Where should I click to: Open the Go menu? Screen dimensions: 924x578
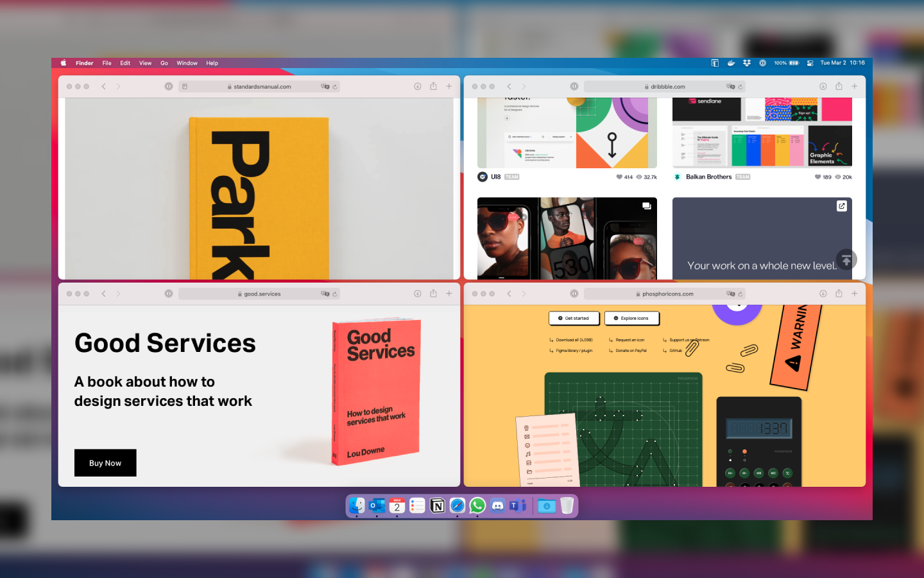coord(164,63)
